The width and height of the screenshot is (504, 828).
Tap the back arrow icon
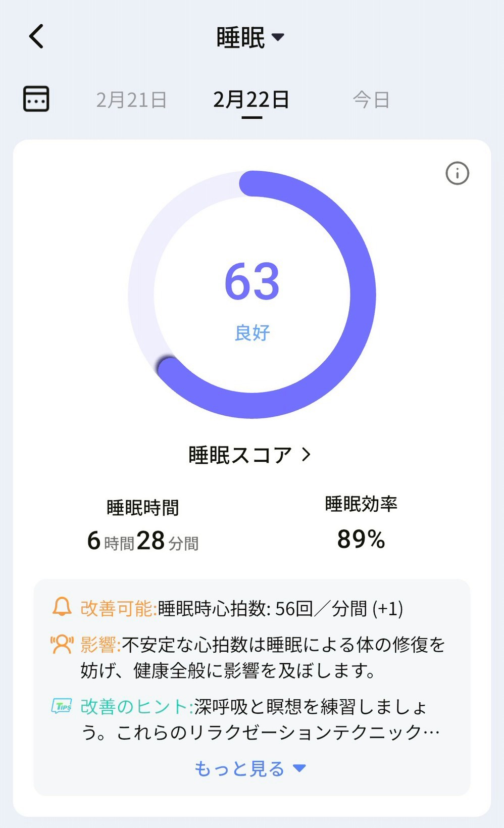[x=36, y=36]
